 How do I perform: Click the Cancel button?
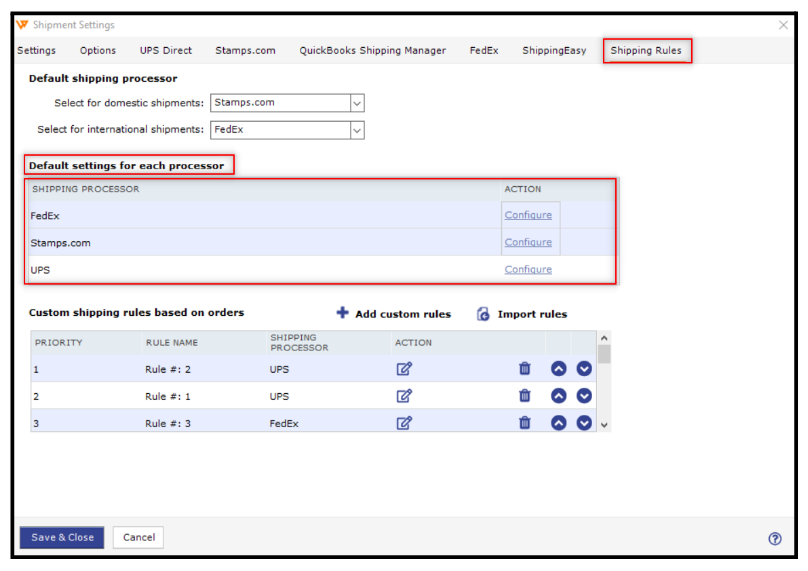pos(138,538)
